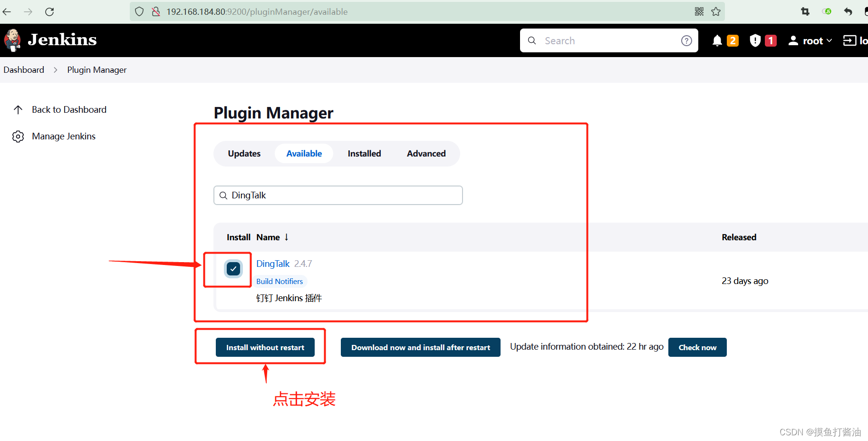Screen dimensions: 868x441
Task: Click the crop screenshot toolbar icon
Action: (805, 11)
